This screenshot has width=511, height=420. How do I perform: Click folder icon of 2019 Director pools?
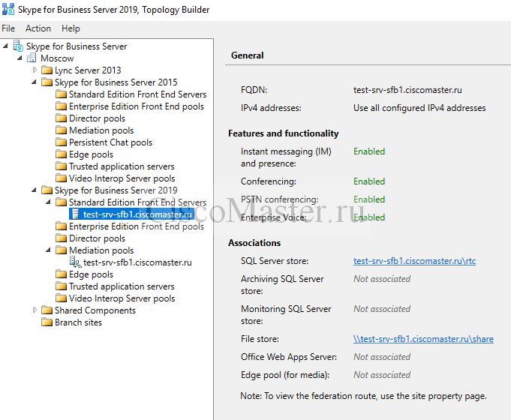61,238
